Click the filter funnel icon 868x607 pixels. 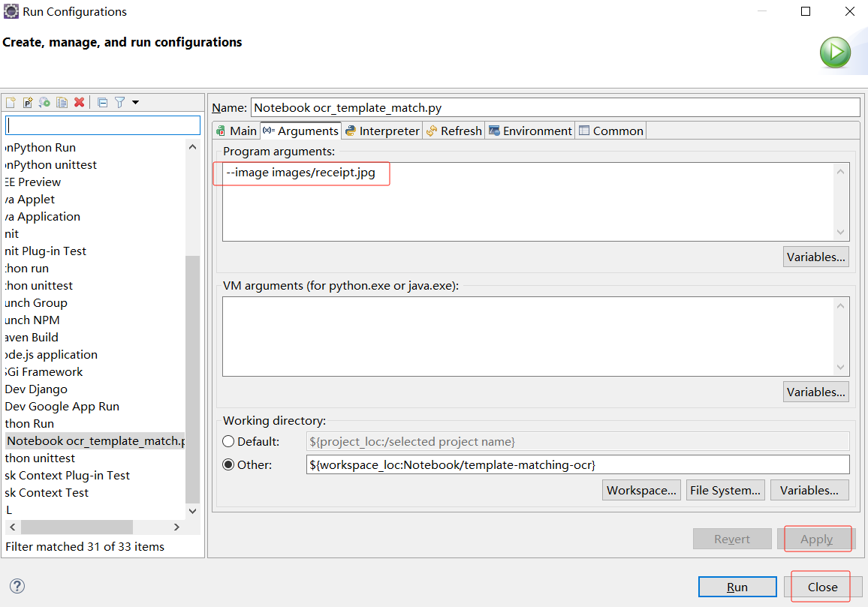tap(119, 103)
